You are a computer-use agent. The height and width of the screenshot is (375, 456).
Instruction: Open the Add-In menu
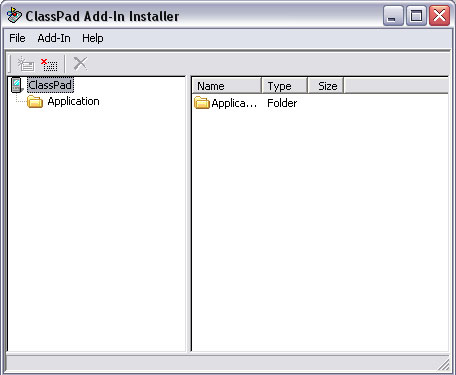(54, 38)
